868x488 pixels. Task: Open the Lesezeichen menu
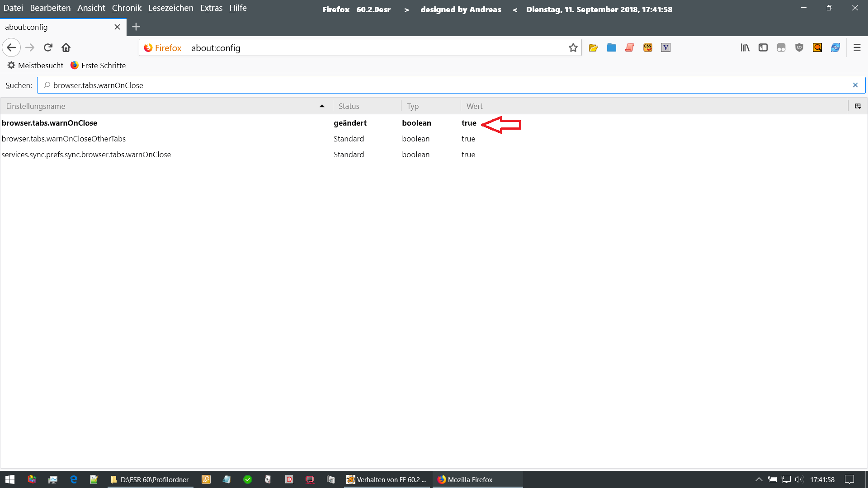click(170, 8)
